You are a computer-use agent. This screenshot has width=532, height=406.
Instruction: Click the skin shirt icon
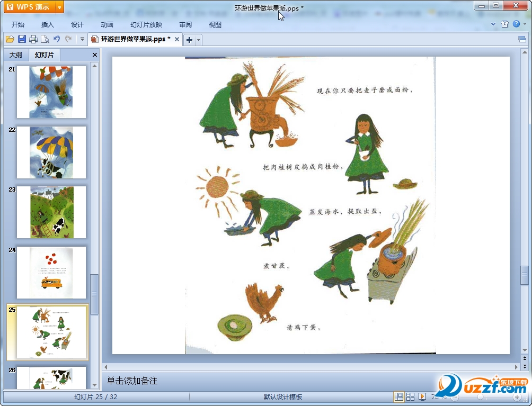click(504, 24)
